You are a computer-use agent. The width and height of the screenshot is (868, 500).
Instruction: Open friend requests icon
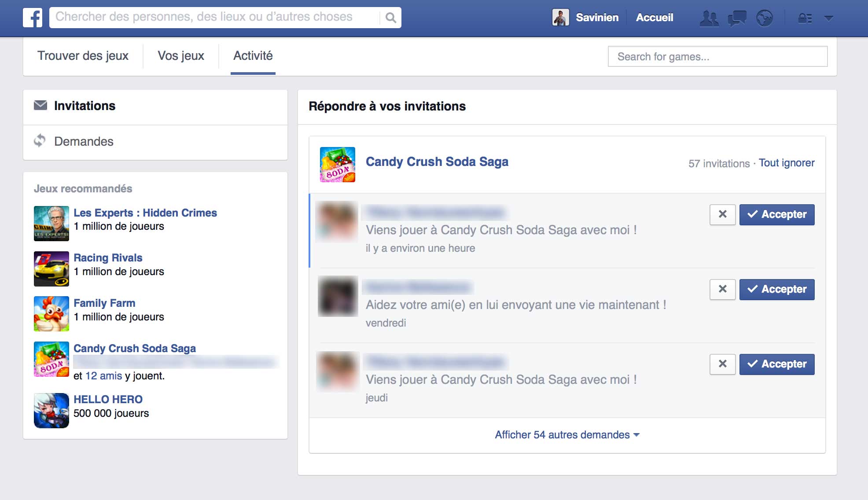(709, 18)
